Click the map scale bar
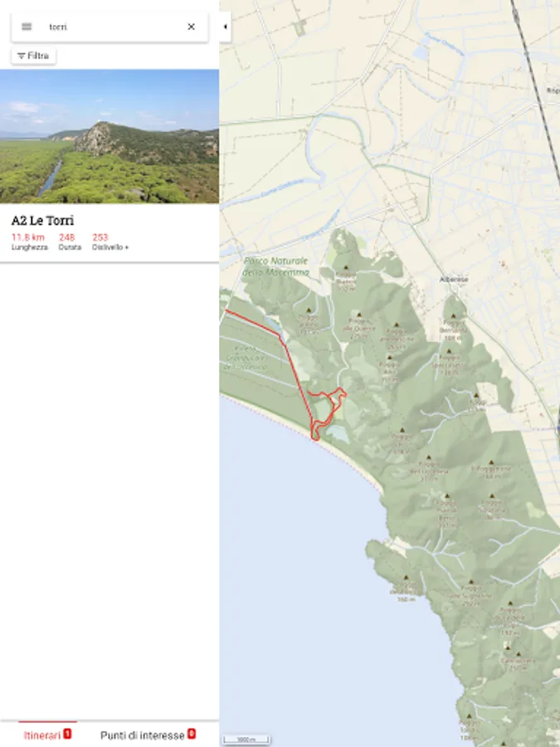560x747 pixels. pyautogui.click(x=246, y=740)
